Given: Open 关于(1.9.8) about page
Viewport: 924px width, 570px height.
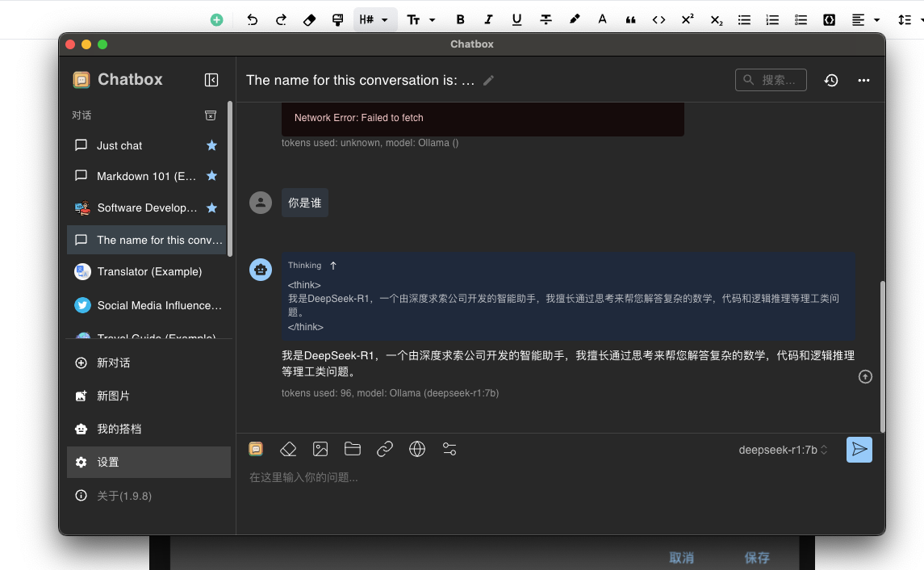Looking at the screenshot, I should tap(148, 496).
